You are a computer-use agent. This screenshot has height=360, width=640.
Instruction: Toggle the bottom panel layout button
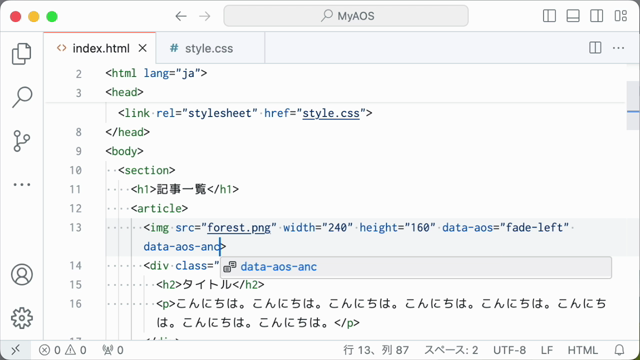[573, 16]
